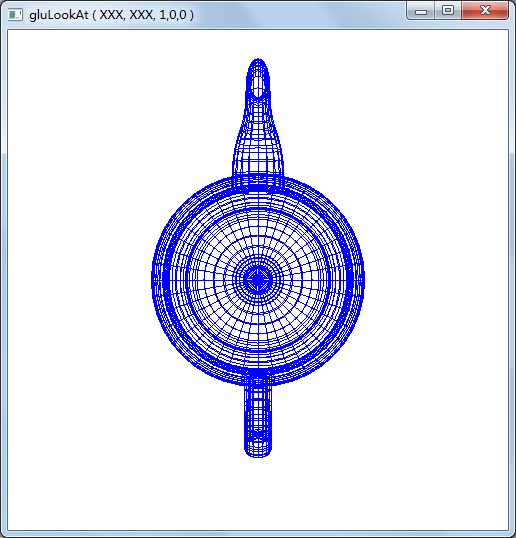Screen dimensions: 516x538
Task: Maximize the gluLookAt window
Action: tap(448, 11)
